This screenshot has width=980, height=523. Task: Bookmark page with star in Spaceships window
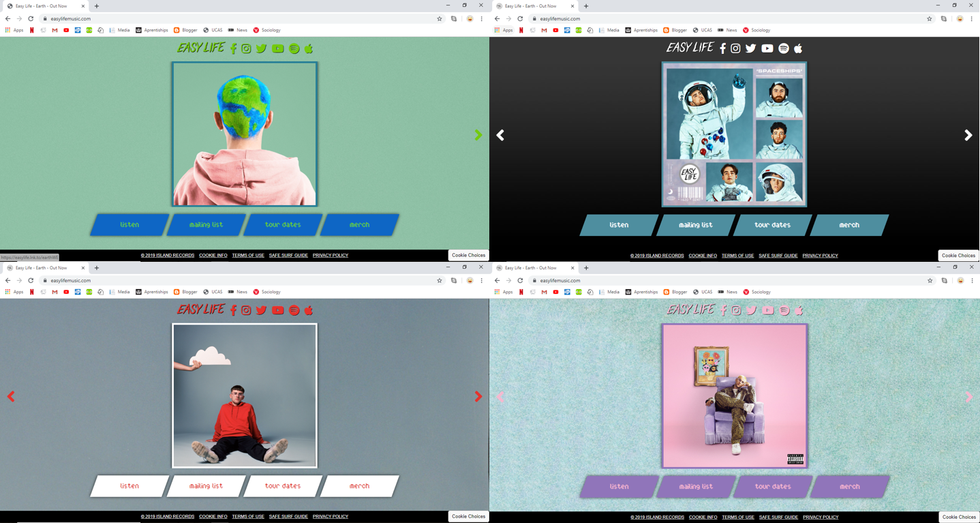pyautogui.click(x=929, y=18)
